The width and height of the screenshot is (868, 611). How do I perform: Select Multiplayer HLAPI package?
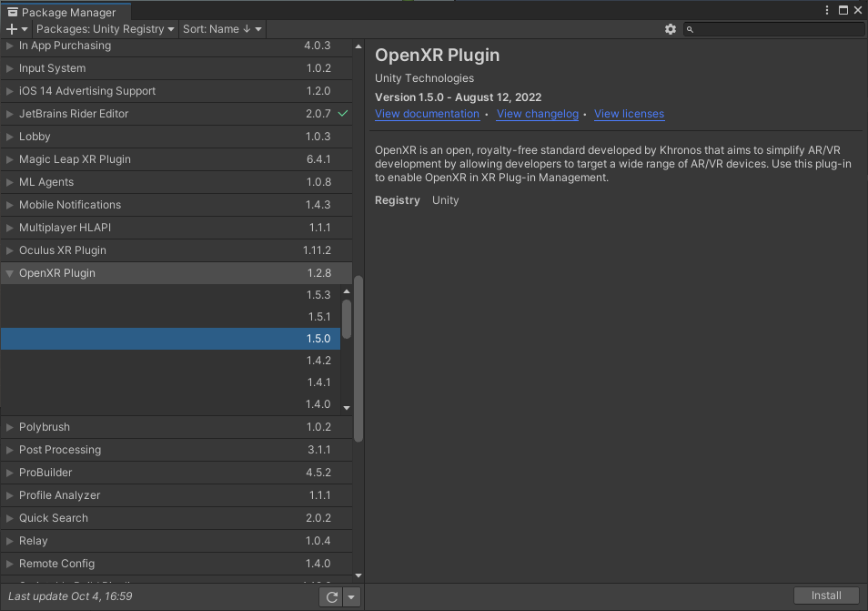coord(176,228)
